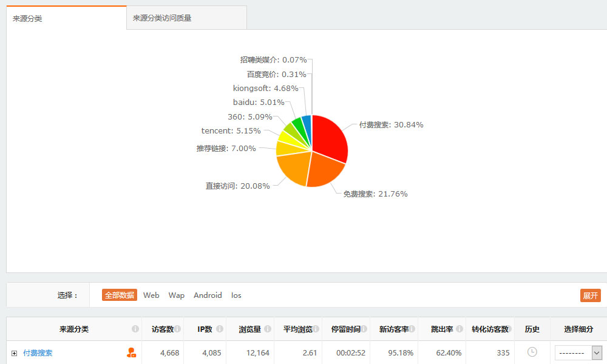Click the 推荐链接: 7.00% chart label

[226, 149]
